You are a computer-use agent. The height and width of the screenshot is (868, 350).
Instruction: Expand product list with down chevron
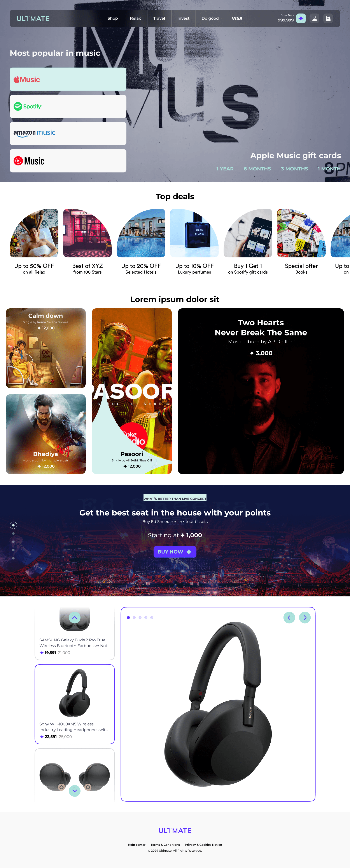75,791
